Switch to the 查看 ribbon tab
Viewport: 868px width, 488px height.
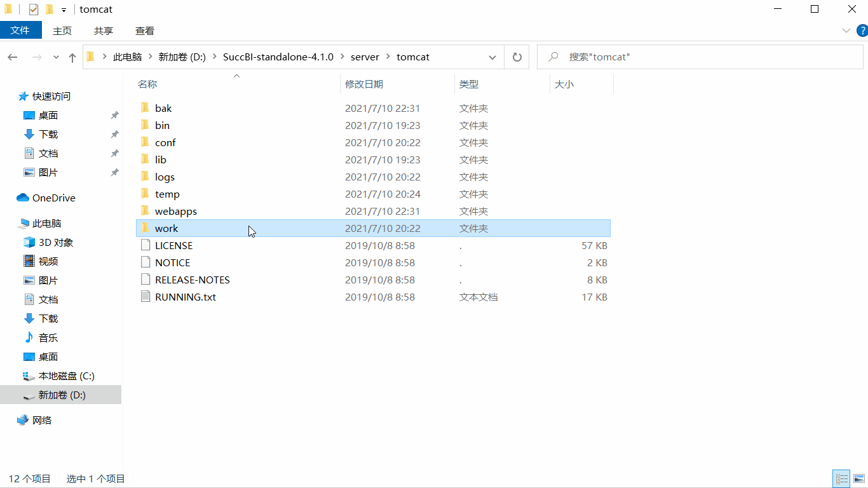[144, 30]
